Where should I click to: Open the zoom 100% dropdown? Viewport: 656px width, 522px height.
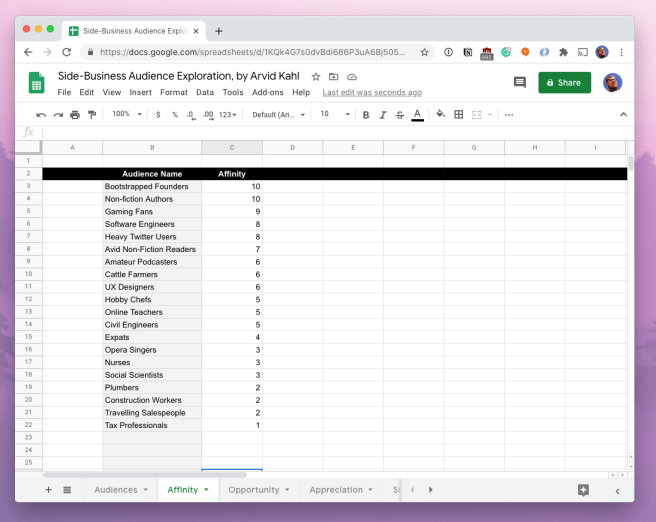pyautogui.click(x=127, y=114)
